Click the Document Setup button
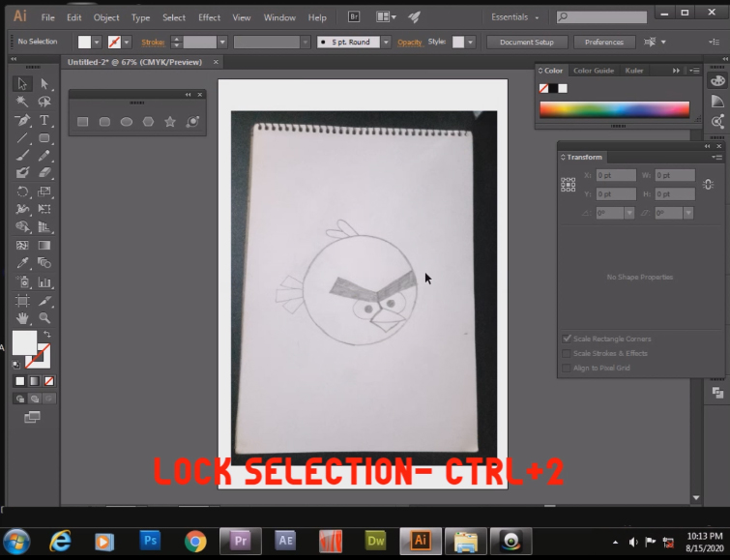730x560 pixels. coord(527,42)
